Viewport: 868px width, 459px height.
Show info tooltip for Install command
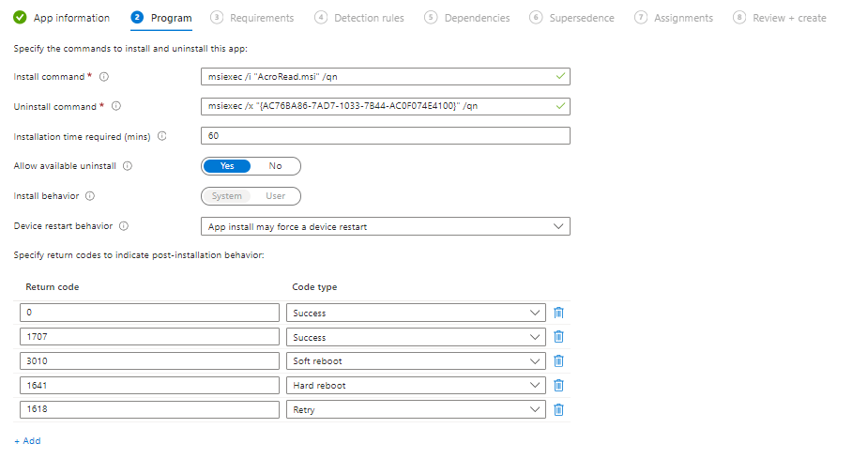click(x=104, y=77)
